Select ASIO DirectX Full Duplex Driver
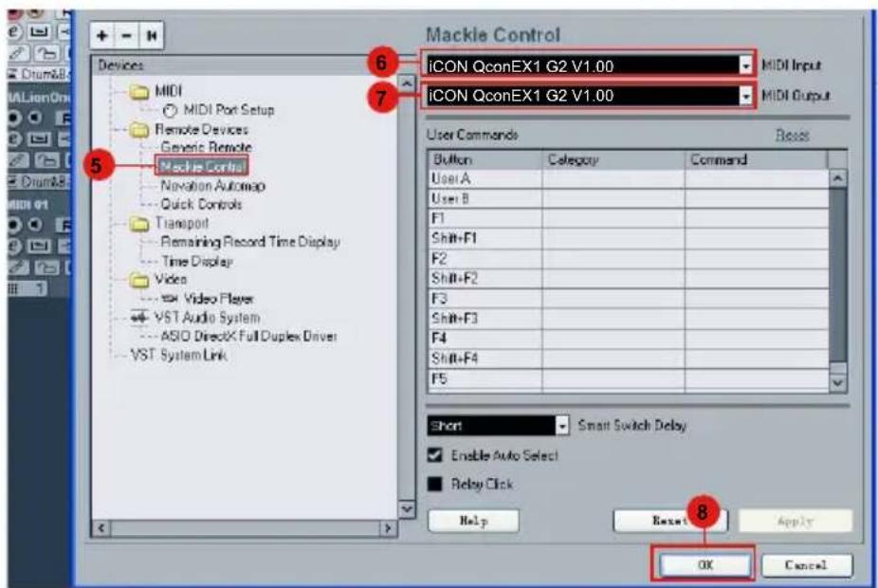 coord(248,336)
